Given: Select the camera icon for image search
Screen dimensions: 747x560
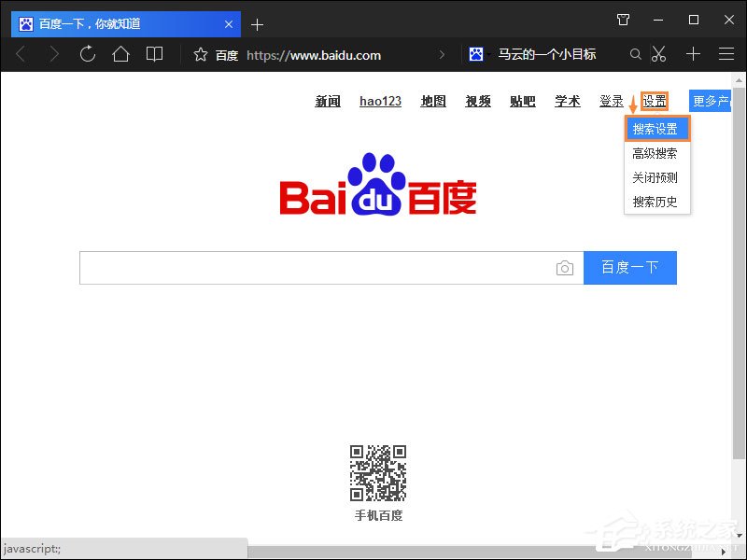Looking at the screenshot, I should pyautogui.click(x=565, y=268).
